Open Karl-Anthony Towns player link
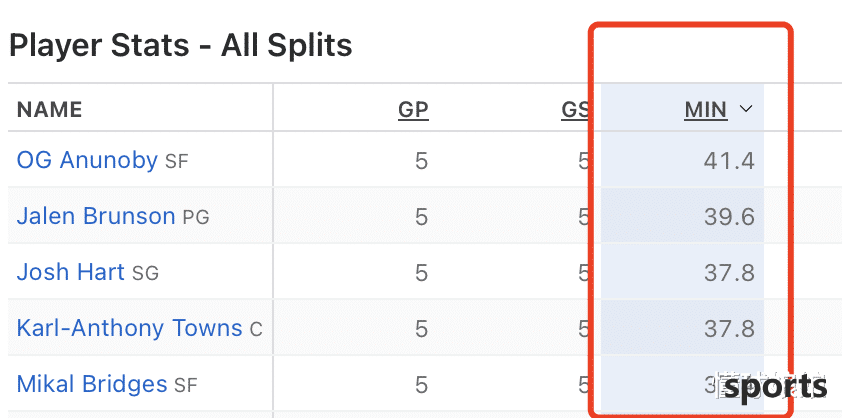 129,328
